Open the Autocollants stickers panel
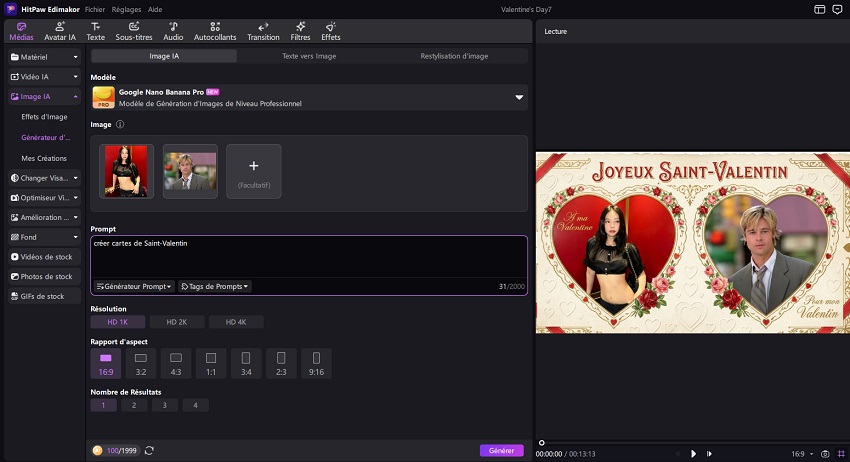Viewport: 850px width, 462px height. tap(214, 30)
